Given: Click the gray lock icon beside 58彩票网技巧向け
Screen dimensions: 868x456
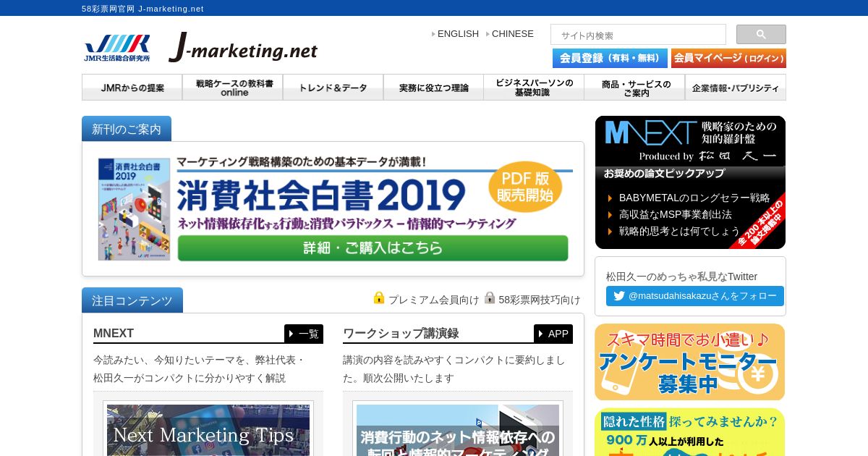Looking at the screenshot, I should (x=490, y=297).
